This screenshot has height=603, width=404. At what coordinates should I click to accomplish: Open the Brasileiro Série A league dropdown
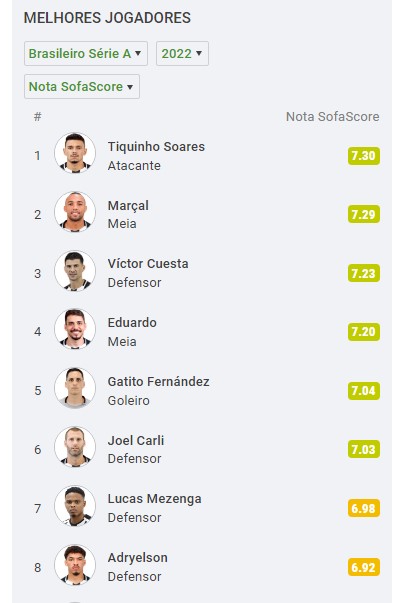[x=86, y=53]
